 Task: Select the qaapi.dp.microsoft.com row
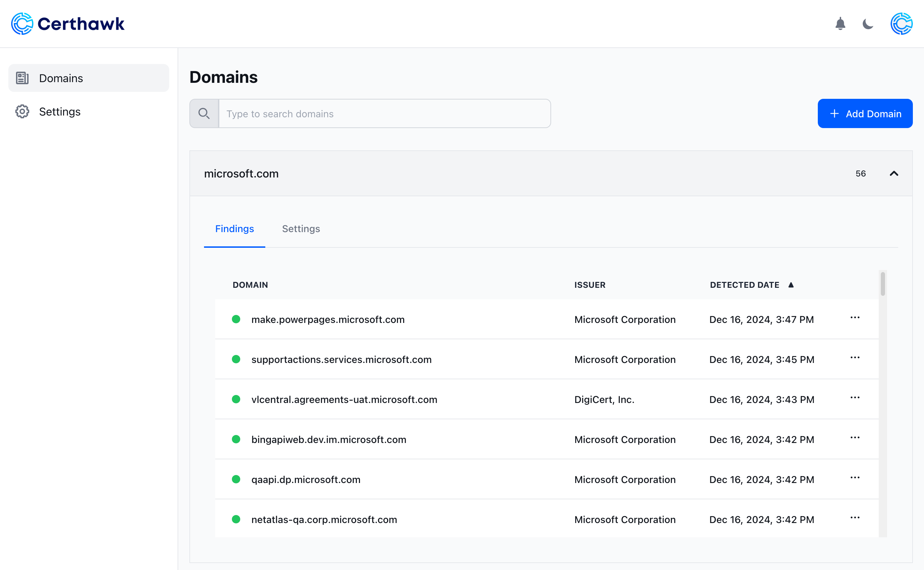pyautogui.click(x=305, y=480)
